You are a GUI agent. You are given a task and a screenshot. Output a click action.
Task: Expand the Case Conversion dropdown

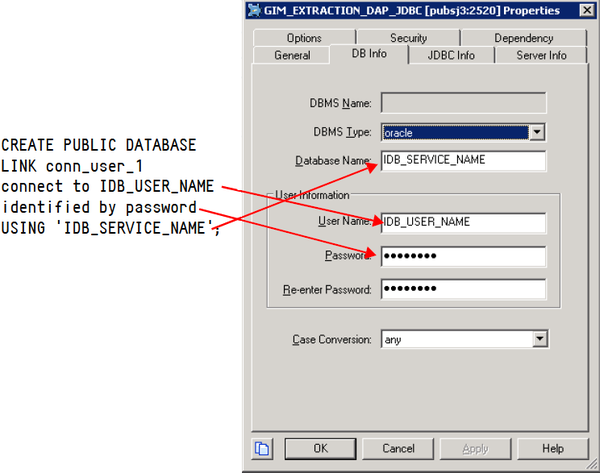point(540,340)
